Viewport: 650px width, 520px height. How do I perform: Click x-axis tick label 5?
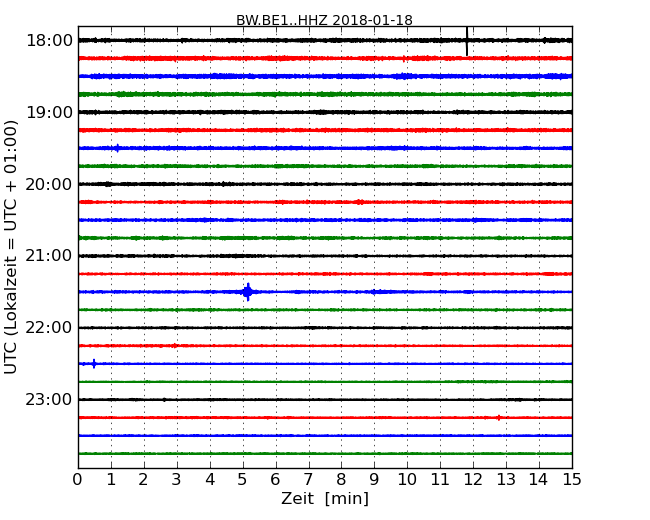(243, 479)
